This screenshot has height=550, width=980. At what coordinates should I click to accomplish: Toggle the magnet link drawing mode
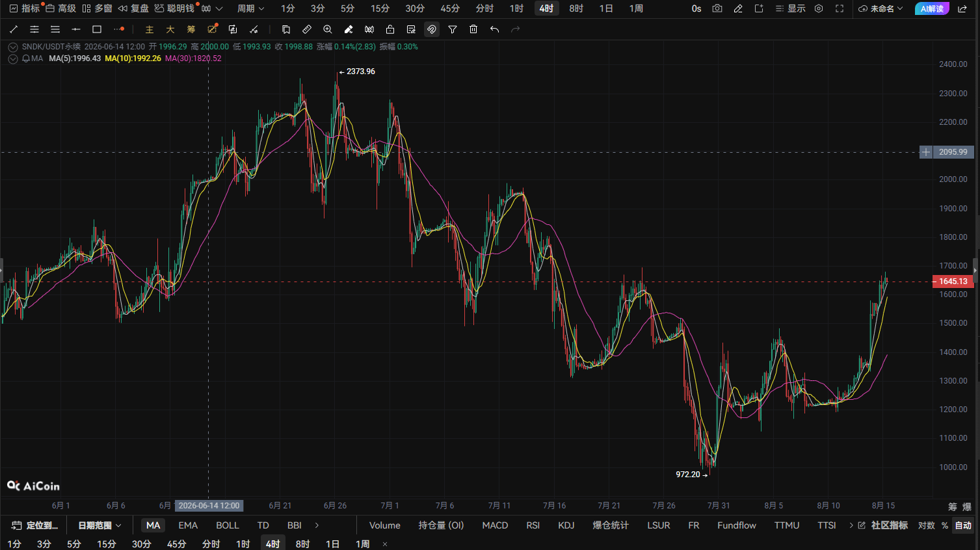tap(432, 29)
